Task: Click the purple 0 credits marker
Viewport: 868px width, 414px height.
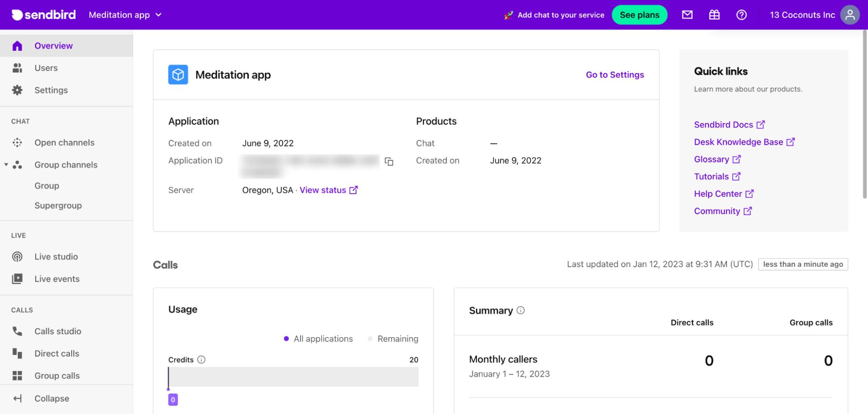Action: (173, 400)
